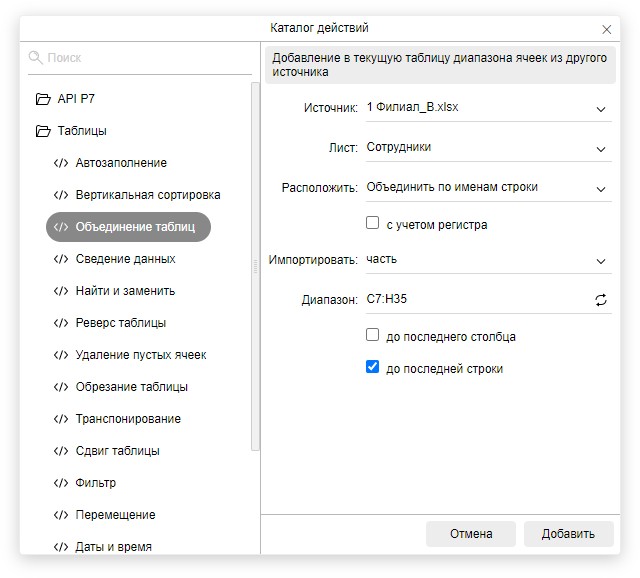Click the Отмена button
This screenshot has width=640, height=578.
point(471,534)
